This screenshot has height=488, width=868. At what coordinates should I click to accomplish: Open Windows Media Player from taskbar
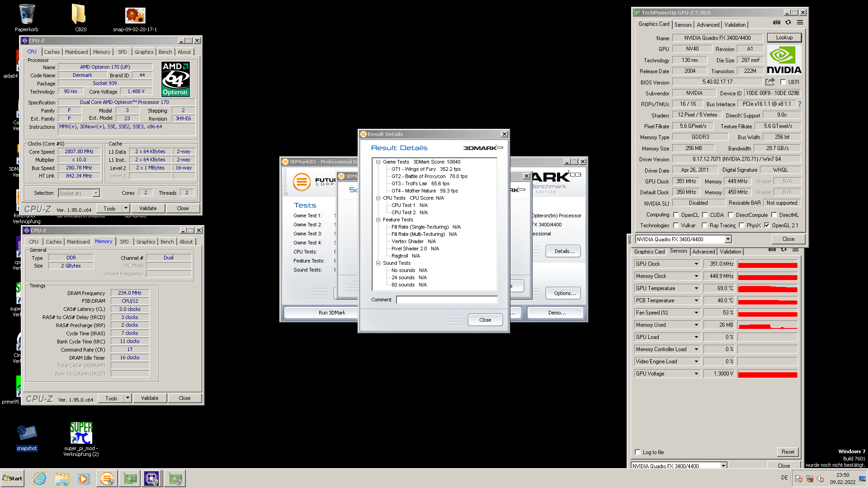pos(84,479)
